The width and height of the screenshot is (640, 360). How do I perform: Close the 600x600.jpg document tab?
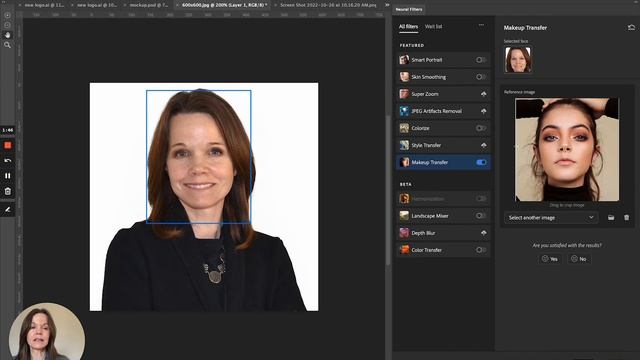pyautogui.click(x=178, y=5)
